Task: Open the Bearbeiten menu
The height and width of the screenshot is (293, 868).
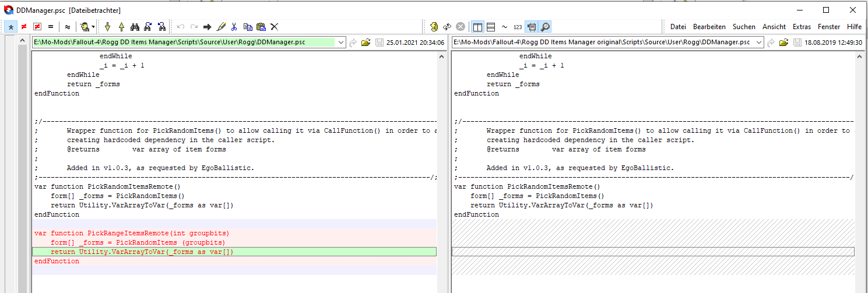Action: coord(709,27)
